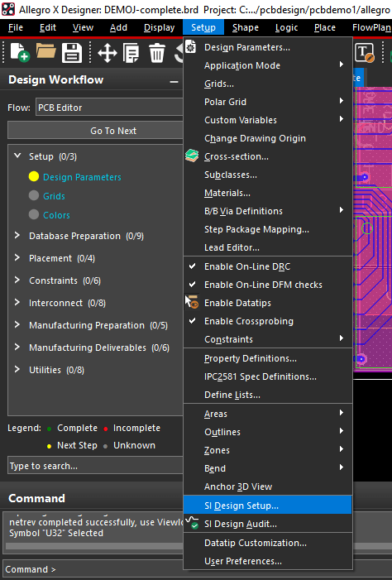Open the Application Mode submenu
Viewport: 392px width, 580px height.
click(x=268, y=65)
